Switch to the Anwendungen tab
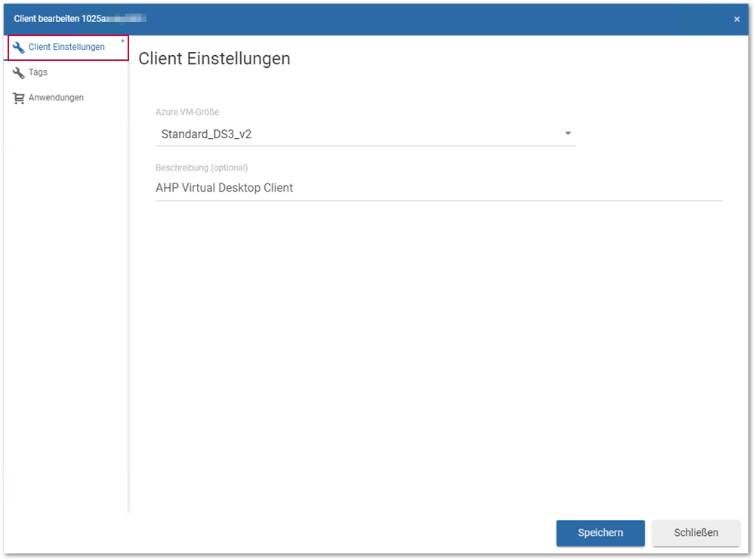Screen dimensions: 755x560 [x=66, y=98]
